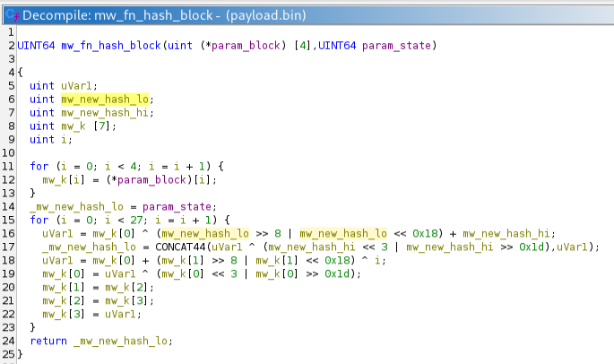Click mw_k[3] on the right side of line 21
The height and width of the screenshot is (364, 614).
point(126,300)
